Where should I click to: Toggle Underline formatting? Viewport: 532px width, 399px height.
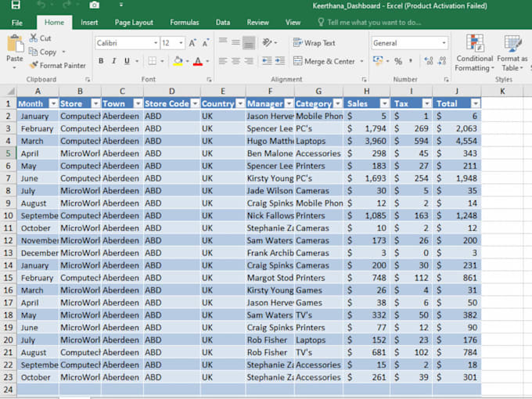coord(127,61)
